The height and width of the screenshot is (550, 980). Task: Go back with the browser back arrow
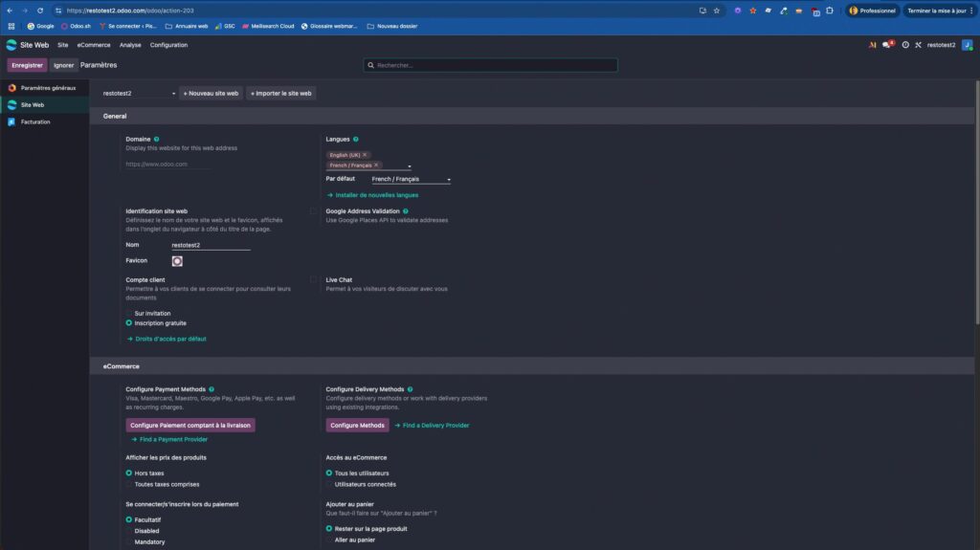[10, 11]
